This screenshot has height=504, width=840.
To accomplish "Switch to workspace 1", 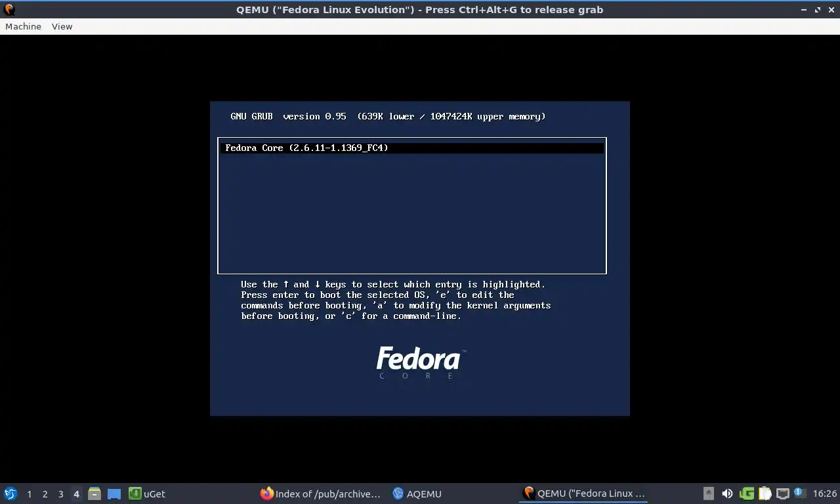I will (x=29, y=493).
